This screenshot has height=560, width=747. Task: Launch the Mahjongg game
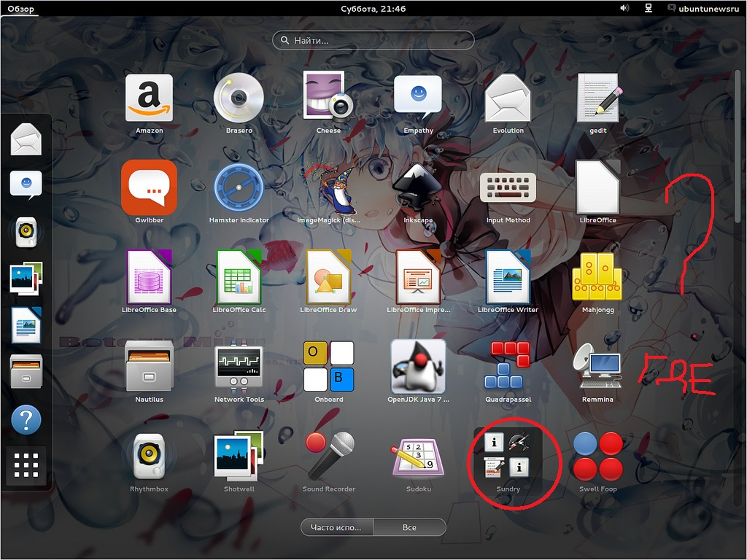point(597,278)
